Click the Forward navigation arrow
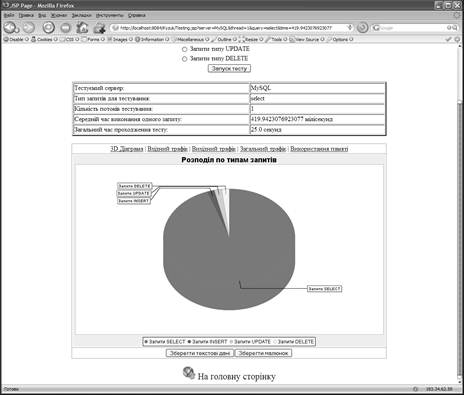The image size is (464, 395). pyautogui.click(x=29, y=28)
